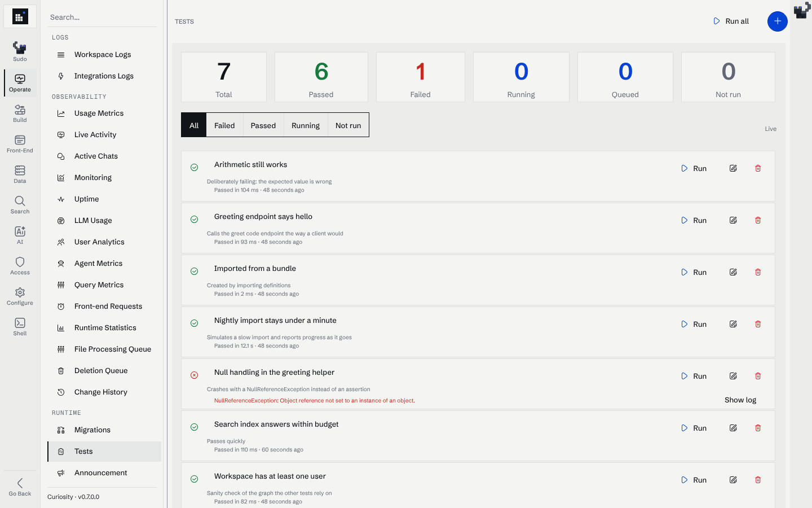Click the Failed count card
The image size is (812, 508).
tap(421, 77)
